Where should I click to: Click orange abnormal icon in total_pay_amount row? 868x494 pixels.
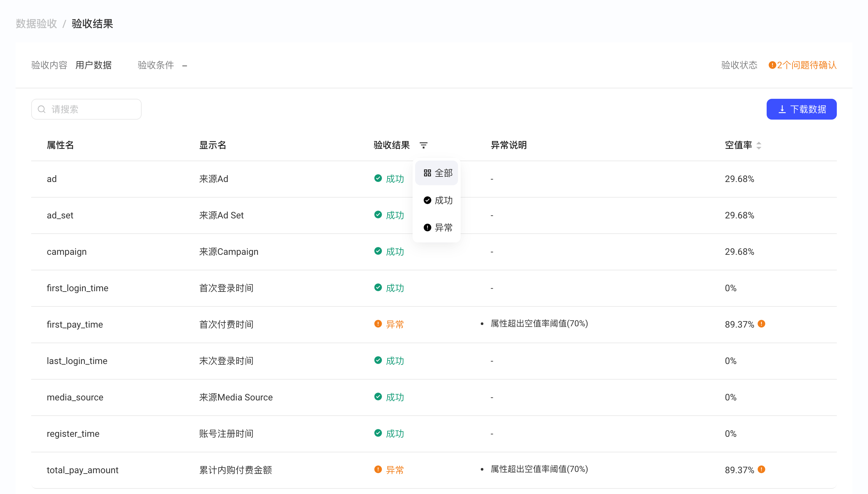pos(378,469)
